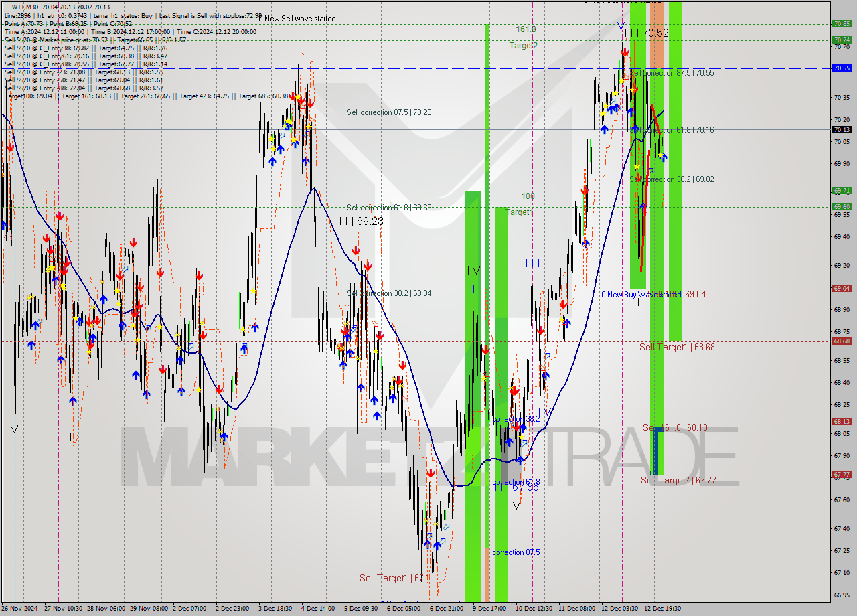Image resolution: width=857 pixels, height=616 pixels.
Task: Click the 'Sell correction 87.5 | 70.55' label
Action: tap(672, 73)
